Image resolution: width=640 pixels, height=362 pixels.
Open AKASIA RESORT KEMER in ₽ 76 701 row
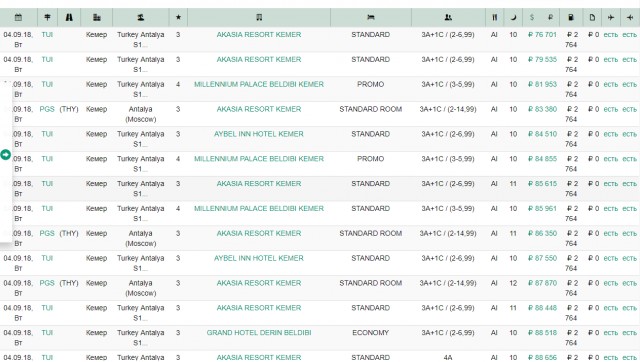[x=259, y=35]
